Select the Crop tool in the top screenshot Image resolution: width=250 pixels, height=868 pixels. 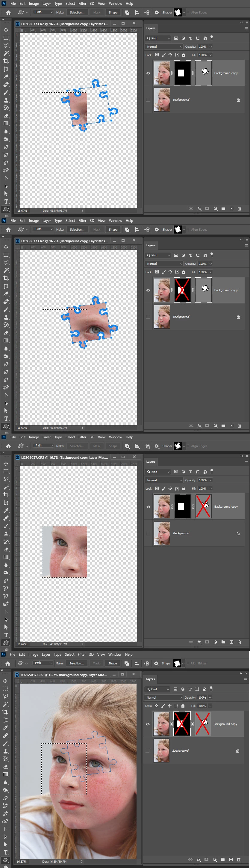coord(6,61)
